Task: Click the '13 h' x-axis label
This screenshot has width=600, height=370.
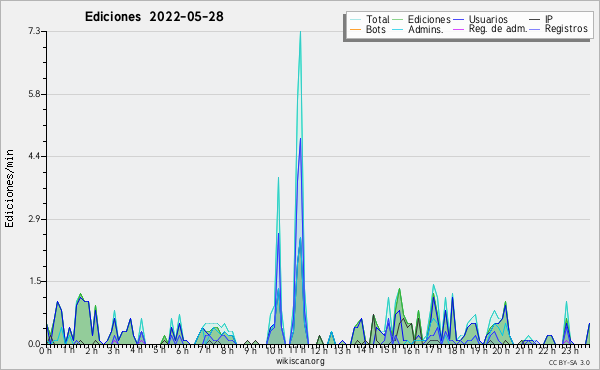Action: click(342, 351)
